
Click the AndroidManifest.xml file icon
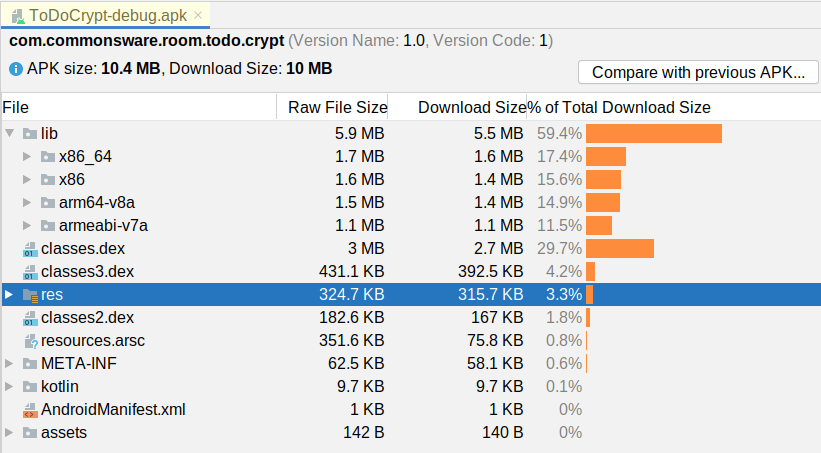(30, 410)
